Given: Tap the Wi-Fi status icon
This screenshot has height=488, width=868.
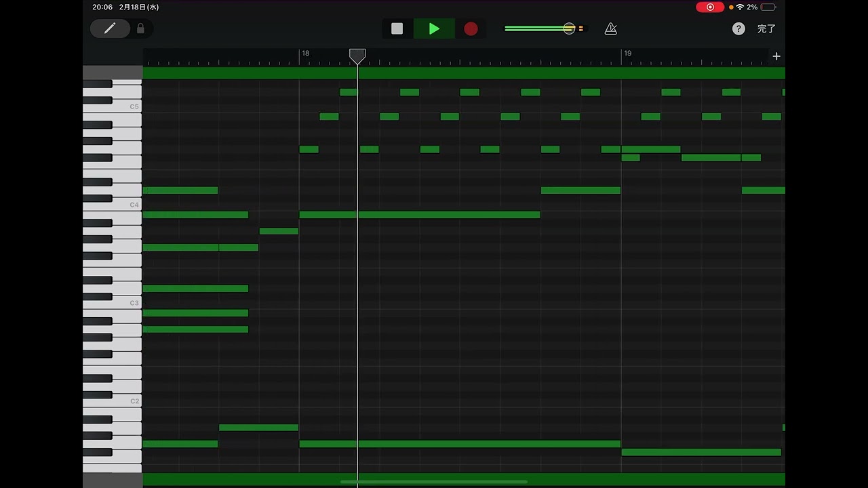Looking at the screenshot, I should [740, 7].
